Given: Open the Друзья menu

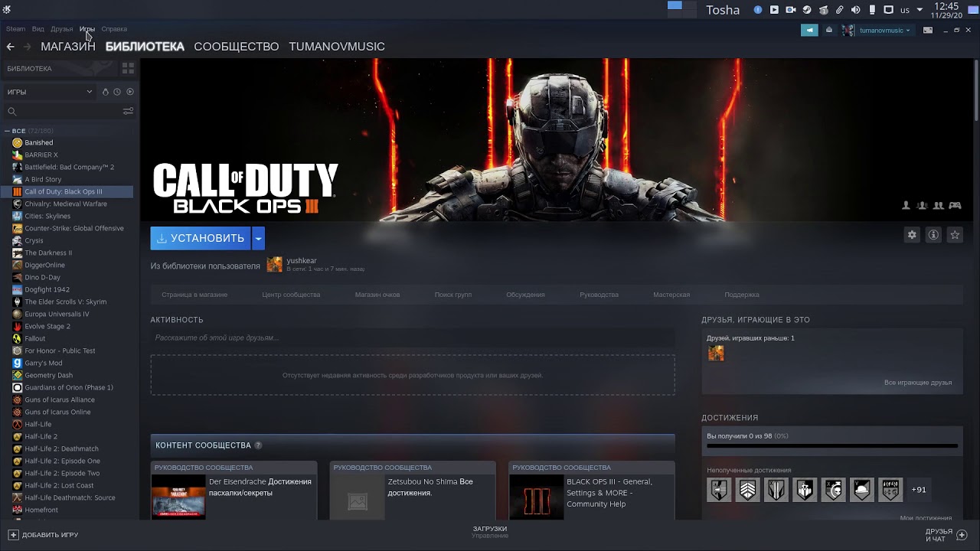Looking at the screenshot, I should 61,29.
